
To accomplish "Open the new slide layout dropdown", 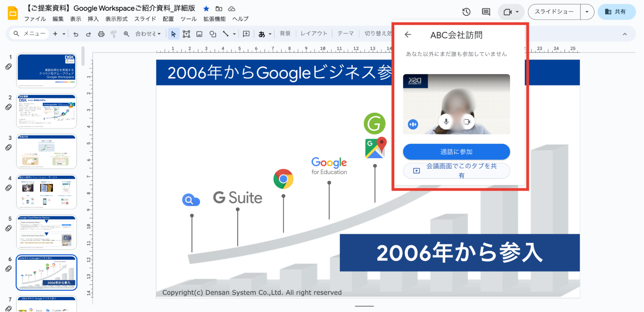I will (x=64, y=34).
